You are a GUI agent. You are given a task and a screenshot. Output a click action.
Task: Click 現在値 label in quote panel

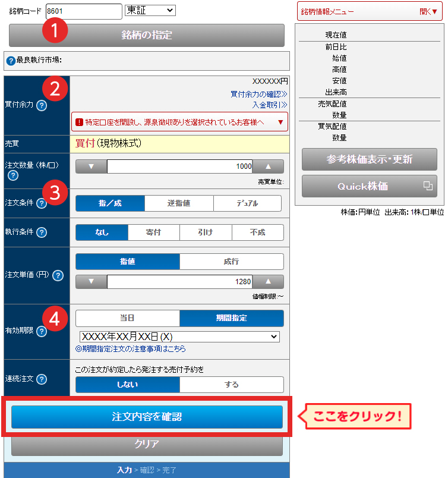(x=336, y=35)
